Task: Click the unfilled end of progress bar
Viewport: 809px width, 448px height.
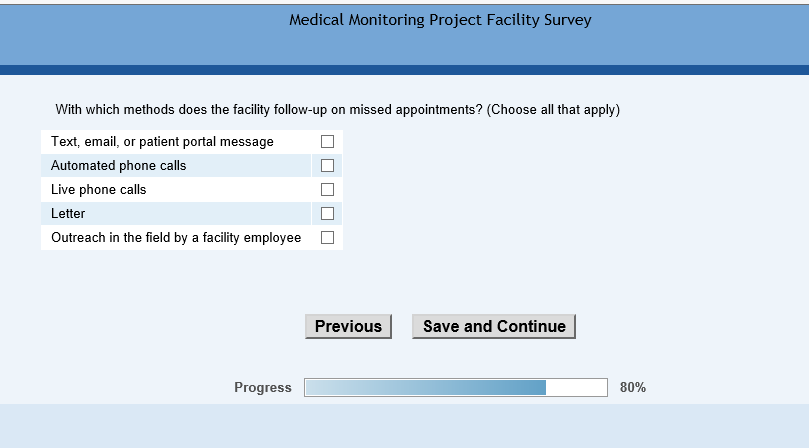Action: pos(577,388)
